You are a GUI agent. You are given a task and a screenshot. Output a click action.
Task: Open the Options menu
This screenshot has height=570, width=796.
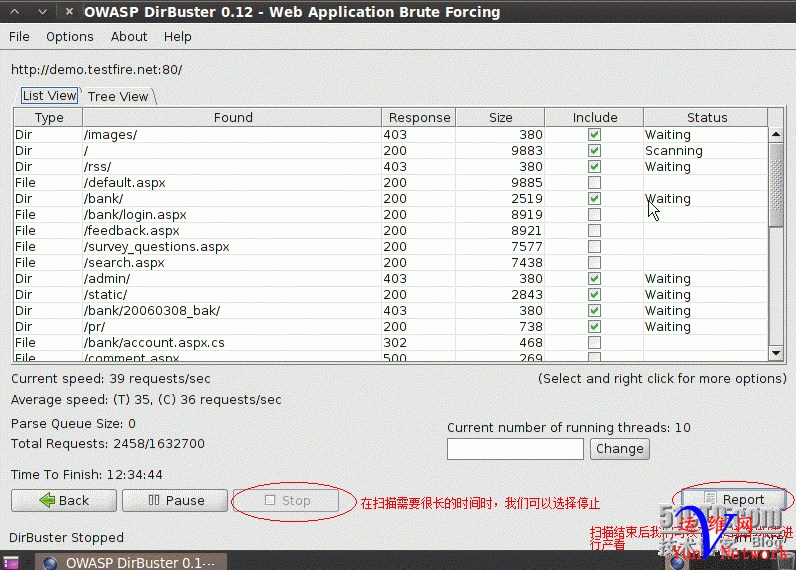point(70,37)
